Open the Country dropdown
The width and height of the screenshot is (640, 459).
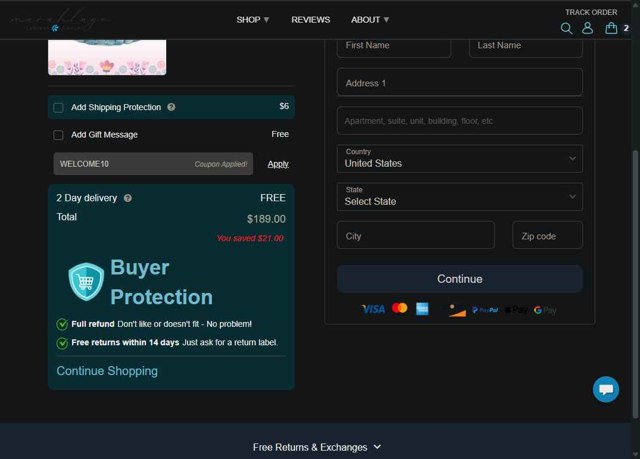[x=460, y=158]
